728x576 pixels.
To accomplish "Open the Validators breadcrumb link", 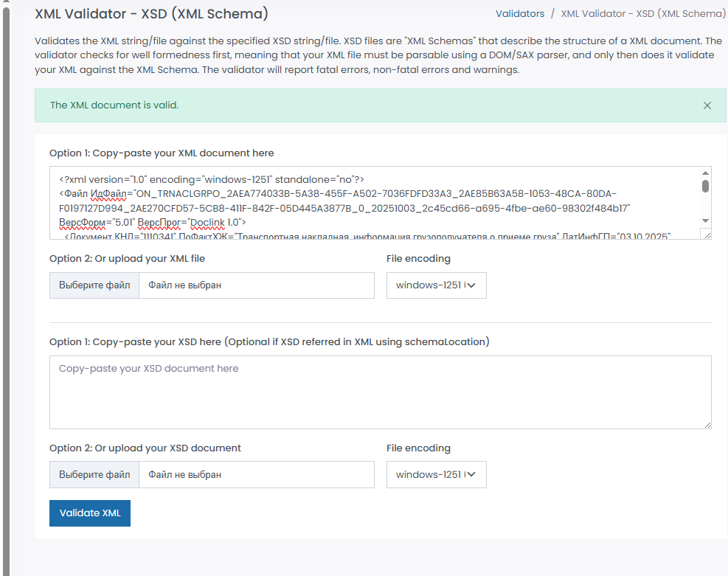I will click(x=520, y=13).
